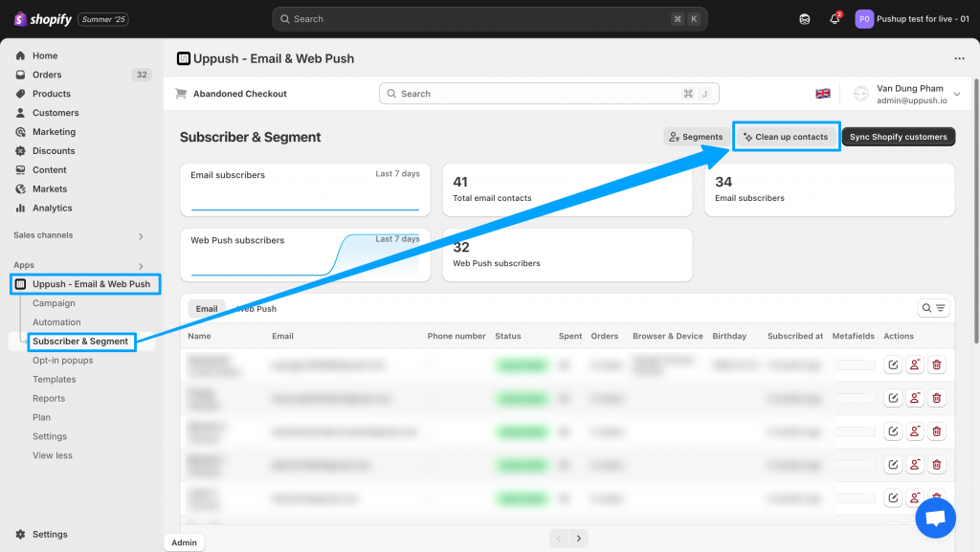Click the Clean up contacts button
This screenshot has height=552, width=980.
pyautogui.click(x=786, y=137)
